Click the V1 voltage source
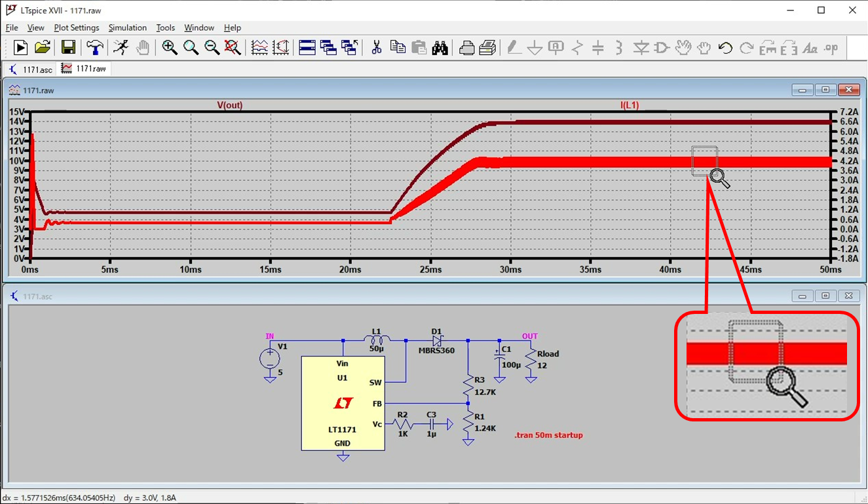The image size is (868, 504). click(269, 359)
